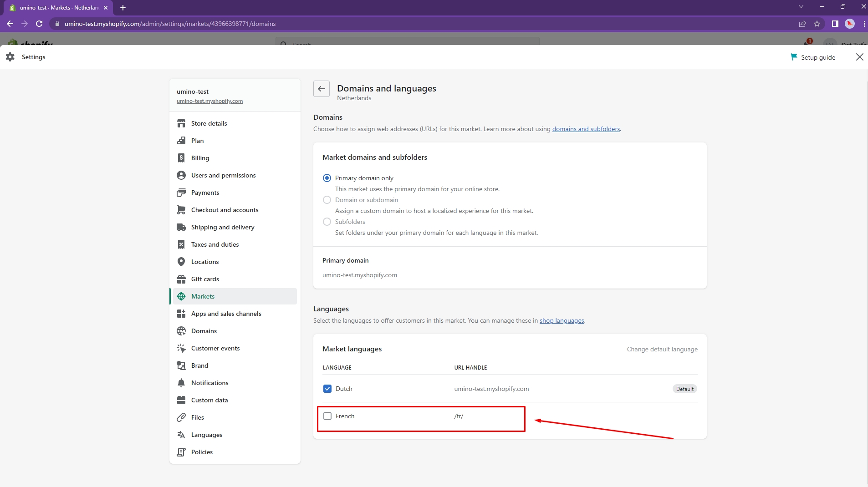
Task: Enable the French language checkbox
Action: pos(327,416)
